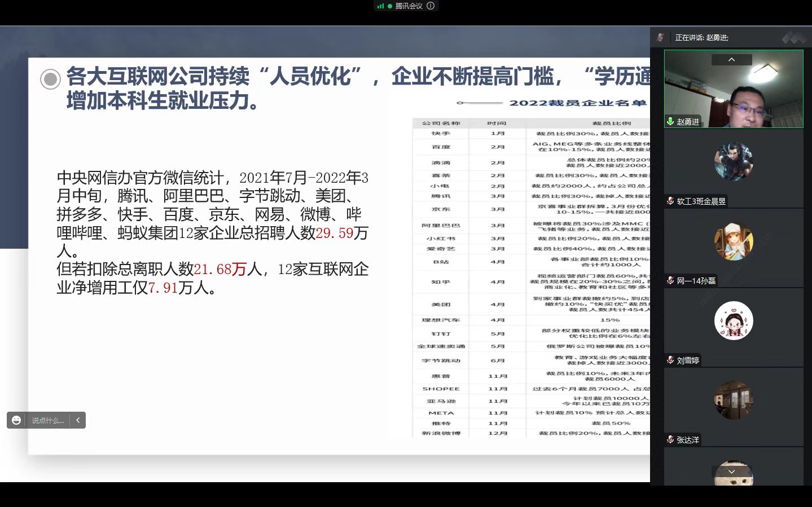Viewport: 812px width, 507px height.
Task: Click the green microphone icon beside 赵勇进
Action: [x=670, y=121]
